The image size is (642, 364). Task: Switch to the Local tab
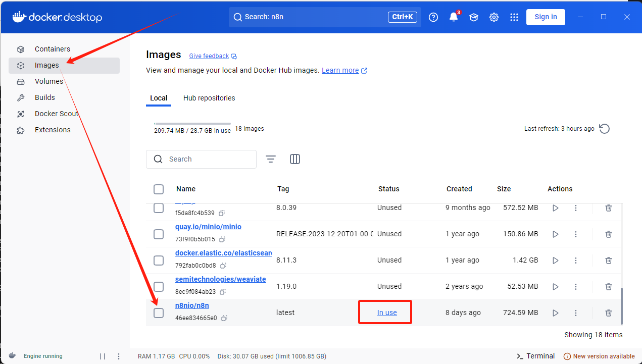(x=159, y=98)
